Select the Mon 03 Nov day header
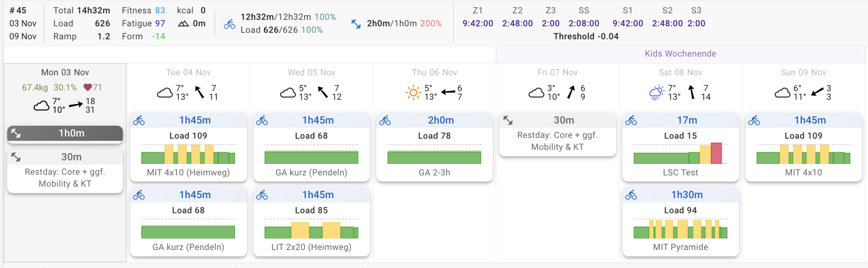 [65, 72]
